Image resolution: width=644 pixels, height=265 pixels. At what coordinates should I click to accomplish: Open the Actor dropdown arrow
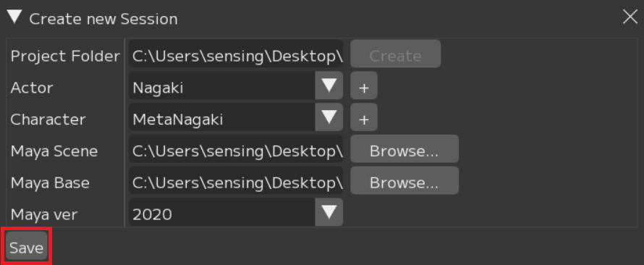pos(329,85)
